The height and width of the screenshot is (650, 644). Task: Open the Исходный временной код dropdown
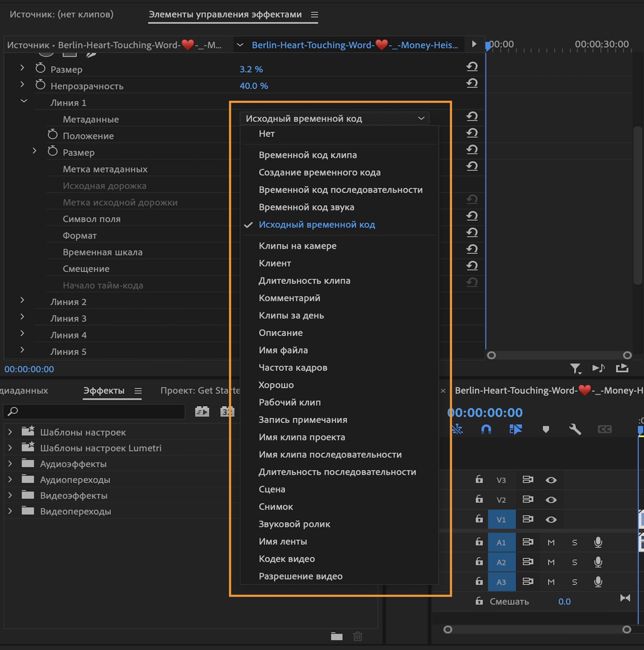pos(334,118)
